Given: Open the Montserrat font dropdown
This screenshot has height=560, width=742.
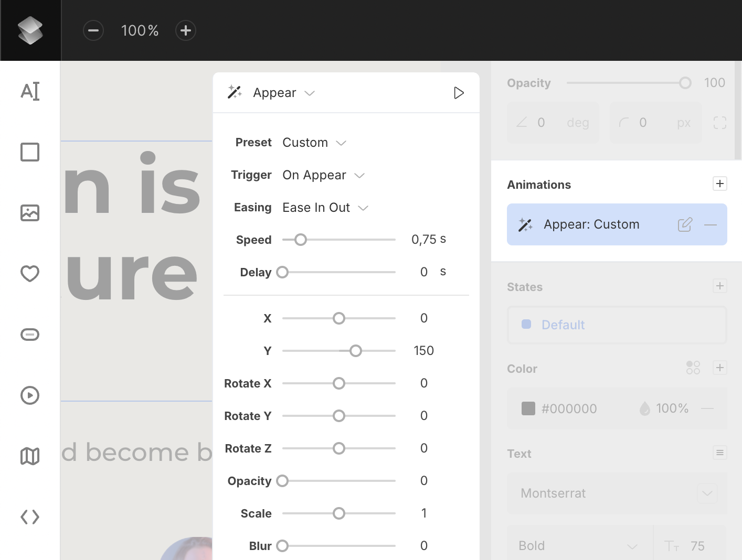Looking at the screenshot, I should [617, 493].
